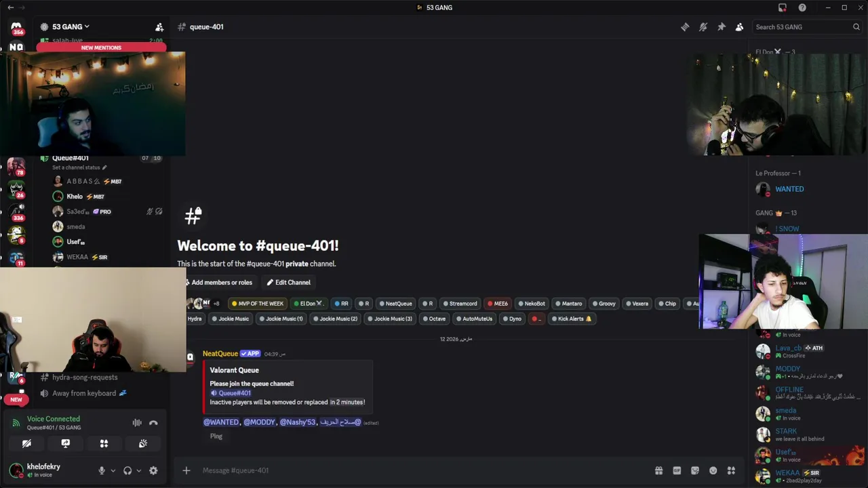Image resolution: width=868 pixels, height=488 pixels.
Task: Click Lava_cb in the member list
Action: point(789,348)
